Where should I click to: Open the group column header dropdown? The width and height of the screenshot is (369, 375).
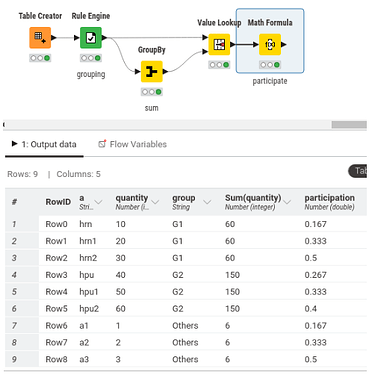207,202
